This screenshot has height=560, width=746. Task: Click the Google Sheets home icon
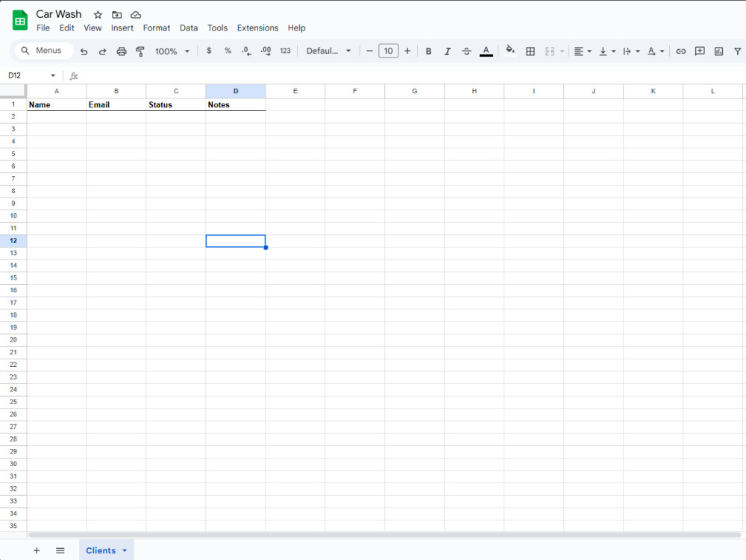point(20,20)
